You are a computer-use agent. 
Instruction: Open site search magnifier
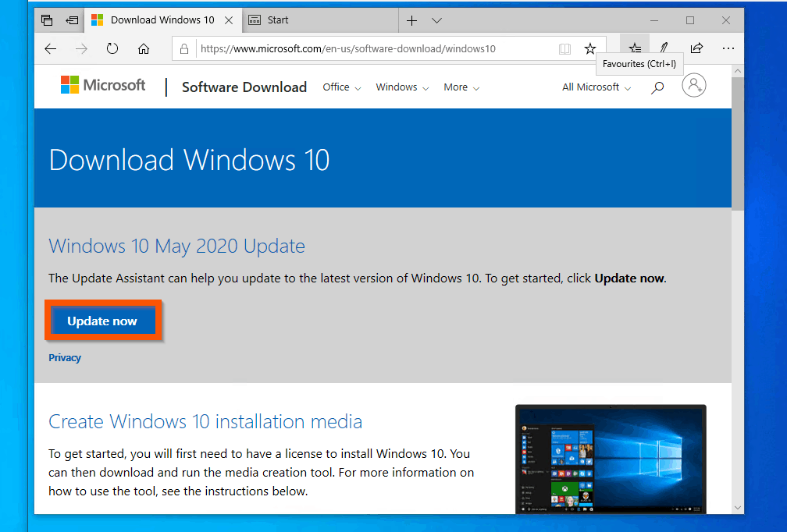(657, 87)
